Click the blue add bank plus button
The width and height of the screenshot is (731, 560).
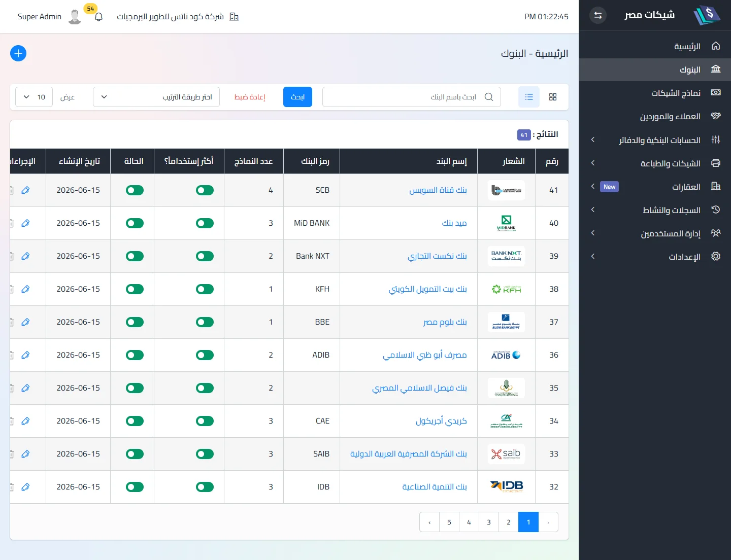(x=18, y=53)
